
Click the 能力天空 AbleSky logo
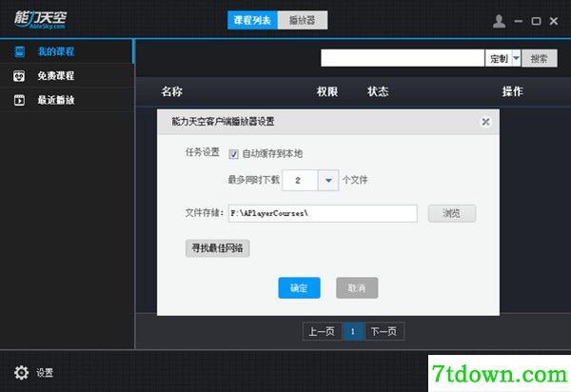(40, 19)
